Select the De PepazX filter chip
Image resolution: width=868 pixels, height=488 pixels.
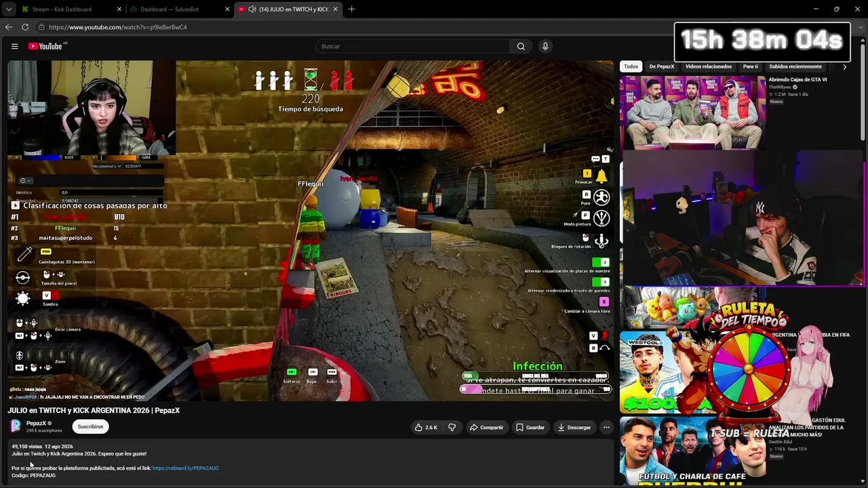click(x=662, y=66)
